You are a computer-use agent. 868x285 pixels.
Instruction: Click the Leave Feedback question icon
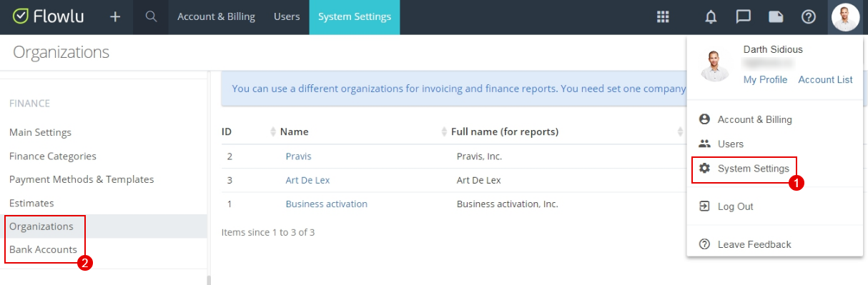point(704,244)
